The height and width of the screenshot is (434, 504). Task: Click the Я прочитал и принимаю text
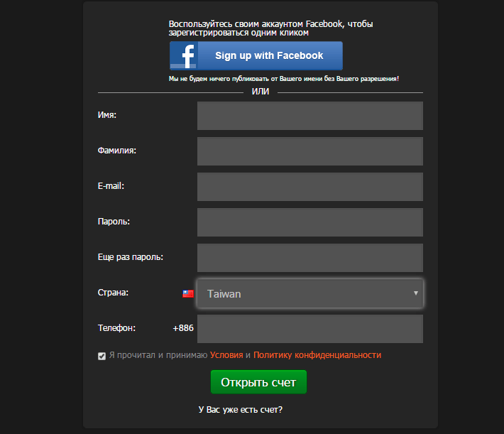click(158, 355)
